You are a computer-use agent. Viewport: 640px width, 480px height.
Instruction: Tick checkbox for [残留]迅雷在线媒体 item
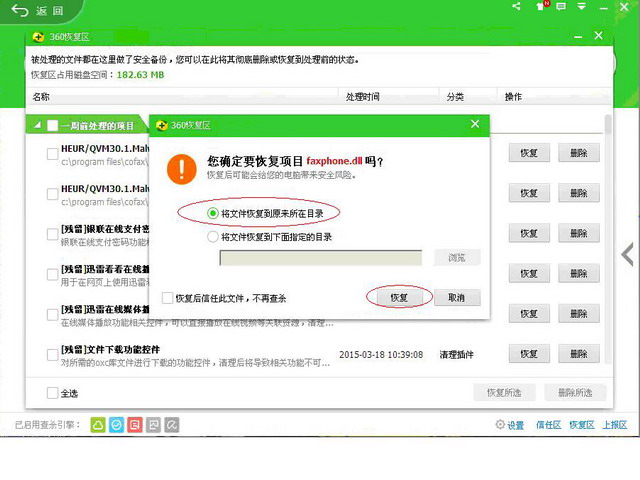click(52, 315)
